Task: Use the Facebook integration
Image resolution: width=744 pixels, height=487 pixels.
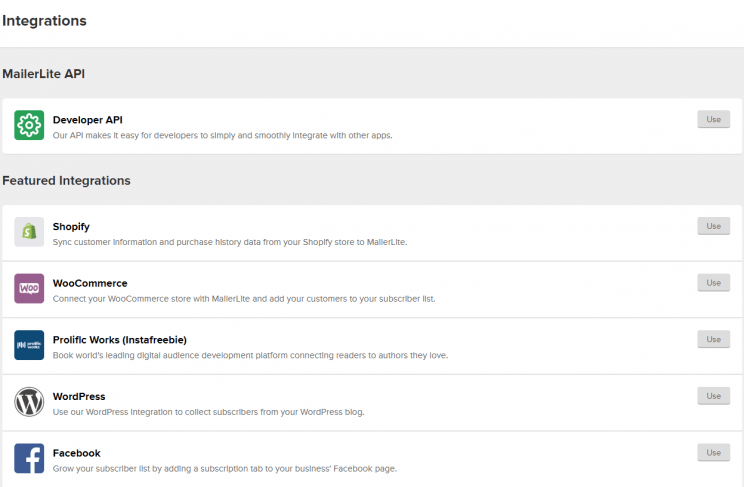Action: click(713, 453)
